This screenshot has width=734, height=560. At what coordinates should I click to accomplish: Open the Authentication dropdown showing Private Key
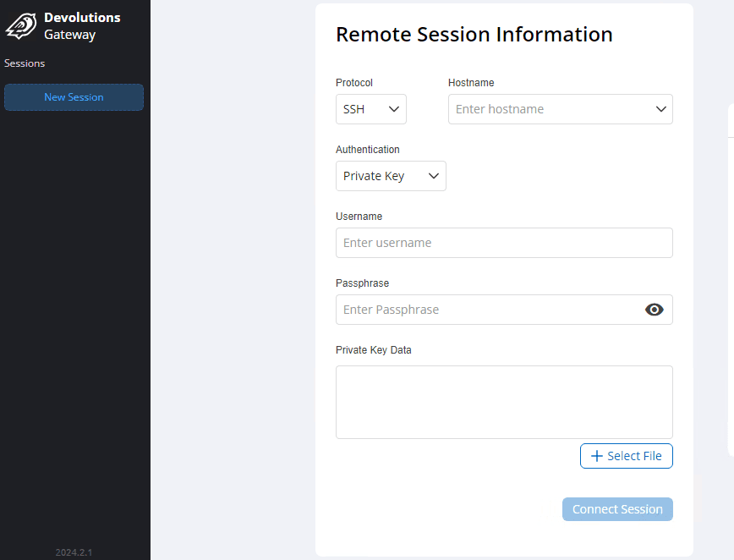pos(391,176)
